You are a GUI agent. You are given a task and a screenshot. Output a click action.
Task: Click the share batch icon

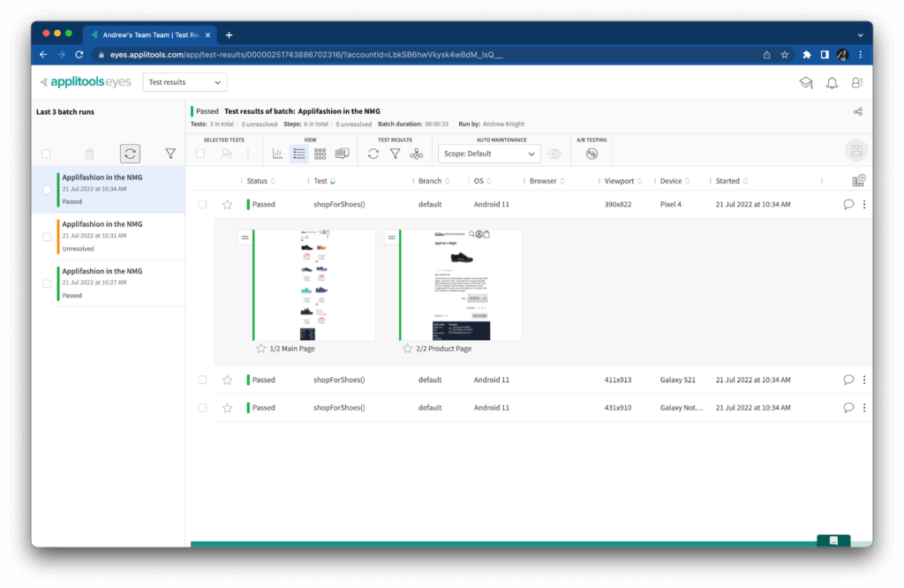pos(857,112)
